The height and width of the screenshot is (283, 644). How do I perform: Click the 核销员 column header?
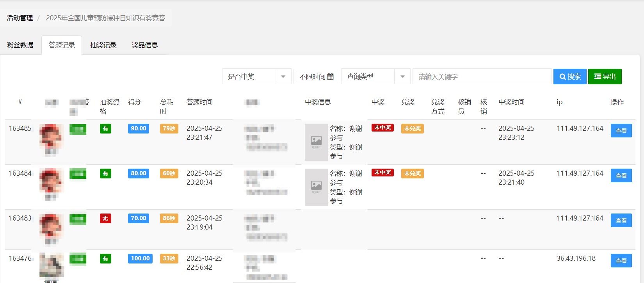pyautogui.click(x=464, y=107)
